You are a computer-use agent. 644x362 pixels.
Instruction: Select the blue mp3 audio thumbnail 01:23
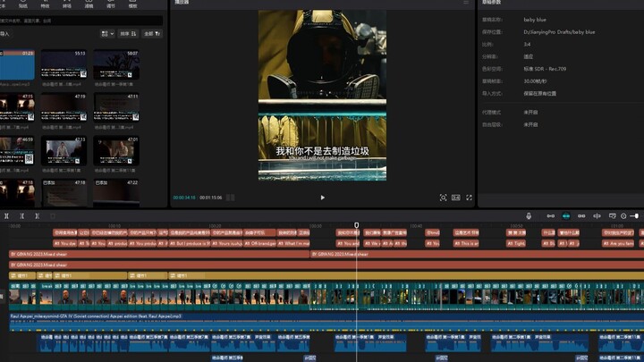[x=17, y=65]
